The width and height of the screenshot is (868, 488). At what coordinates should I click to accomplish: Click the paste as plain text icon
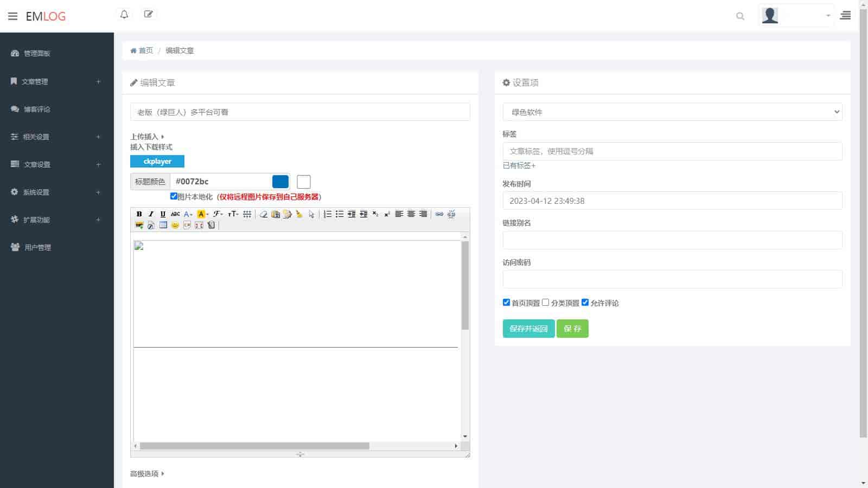pos(276,214)
